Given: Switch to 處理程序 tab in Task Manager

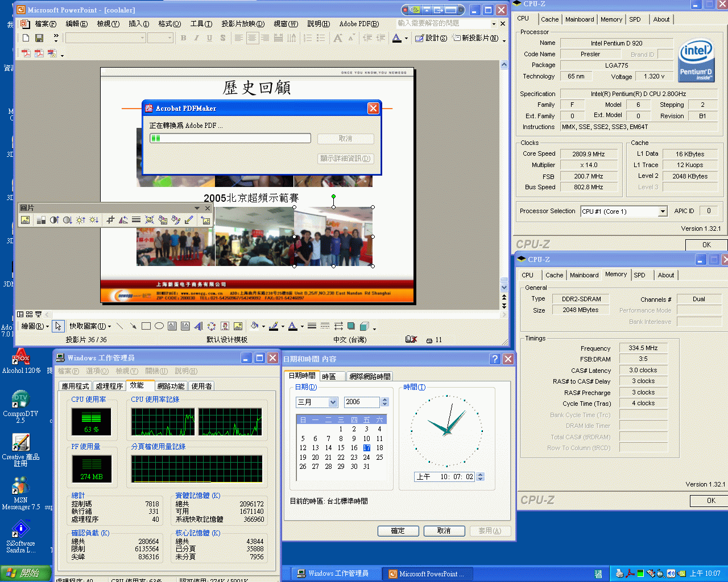Looking at the screenshot, I should 109,386.
